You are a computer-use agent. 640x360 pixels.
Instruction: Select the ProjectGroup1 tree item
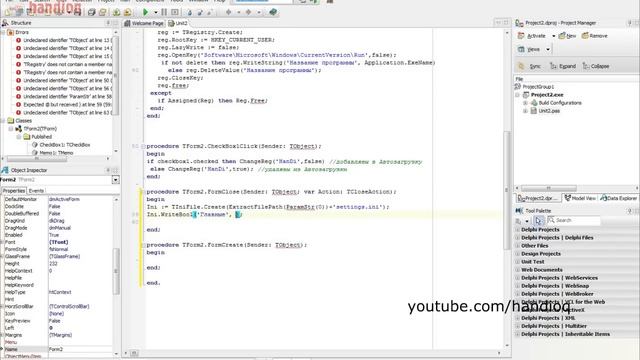click(539, 87)
